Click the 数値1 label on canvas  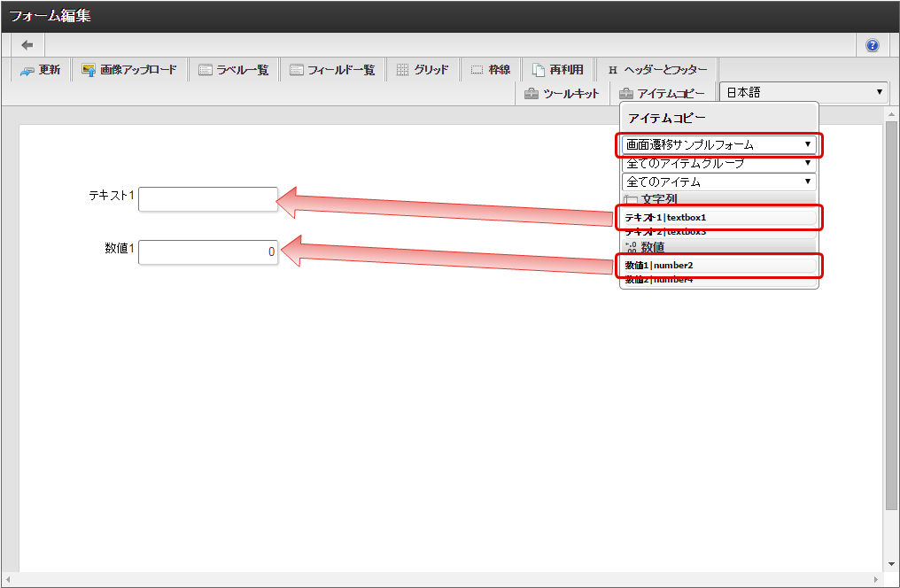pyautogui.click(x=120, y=248)
